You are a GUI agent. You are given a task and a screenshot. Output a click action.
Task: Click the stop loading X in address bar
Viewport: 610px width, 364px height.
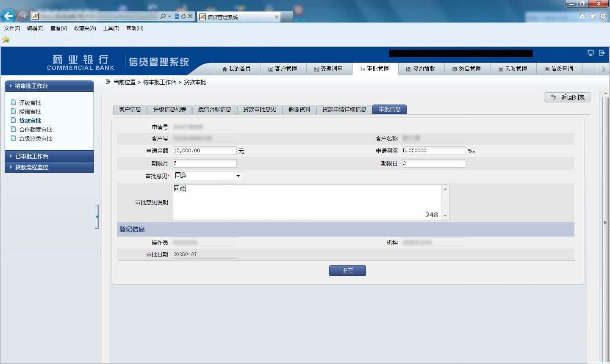190,16
